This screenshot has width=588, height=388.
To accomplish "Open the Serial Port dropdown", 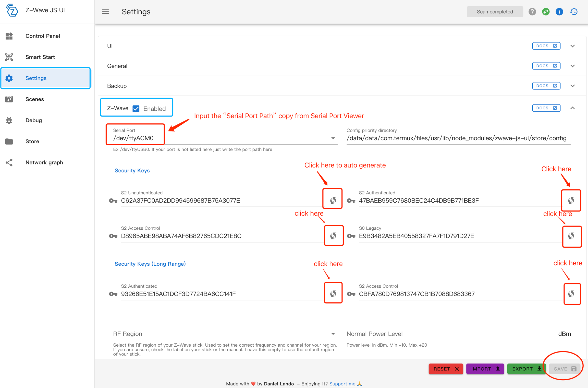I will (333, 138).
